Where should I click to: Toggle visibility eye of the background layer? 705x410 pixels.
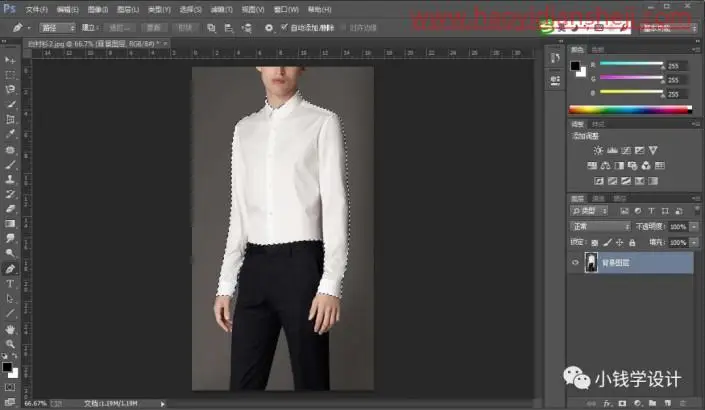pos(575,263)
